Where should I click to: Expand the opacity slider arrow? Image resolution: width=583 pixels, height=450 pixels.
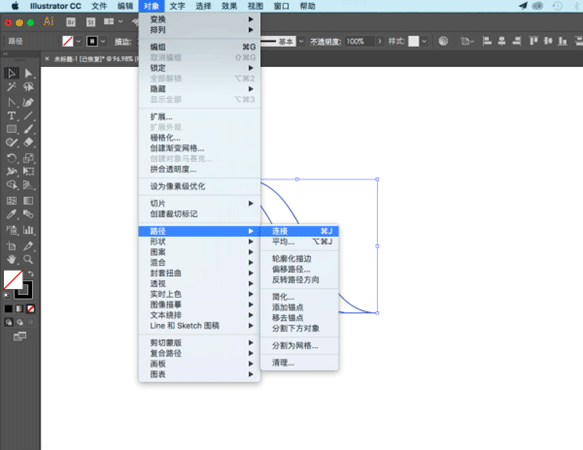pyautogui.click(x=380, y=41)
